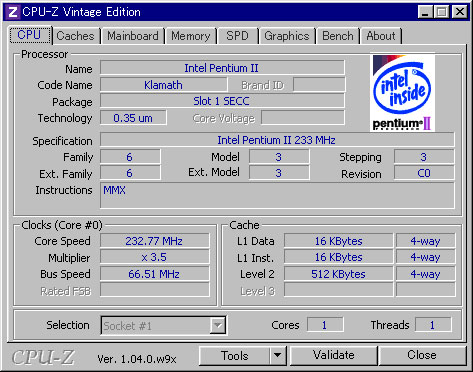Select the Memory tab
This screenshot has height=372, width=473.
tap(190, 36)
